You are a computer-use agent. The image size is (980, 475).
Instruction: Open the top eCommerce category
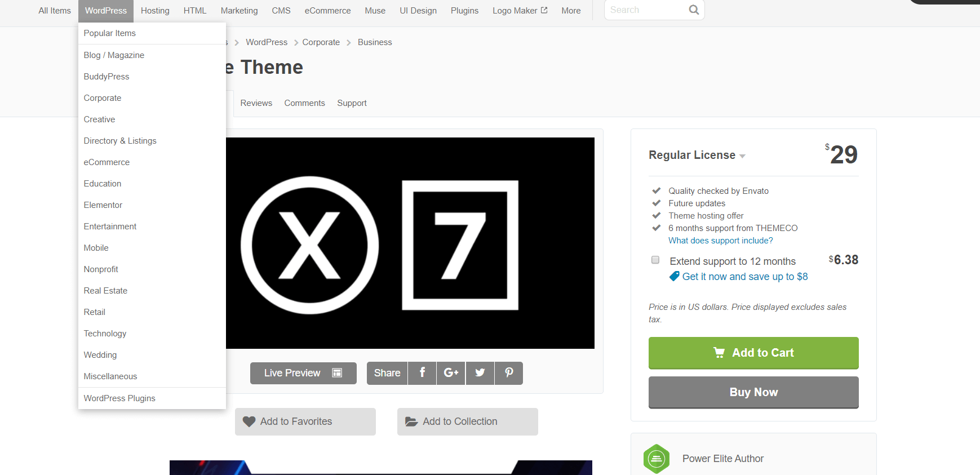327,11
